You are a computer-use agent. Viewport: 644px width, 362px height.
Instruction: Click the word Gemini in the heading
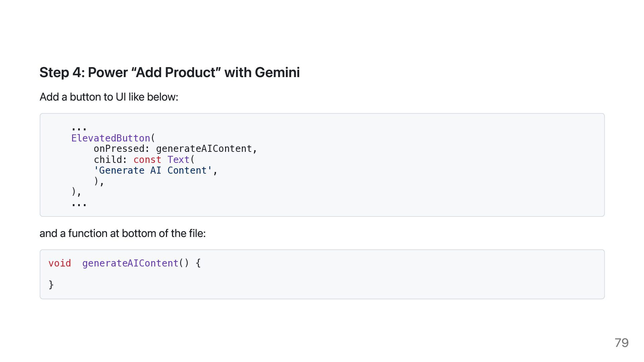pyautogui.click(x=277, y=72)
